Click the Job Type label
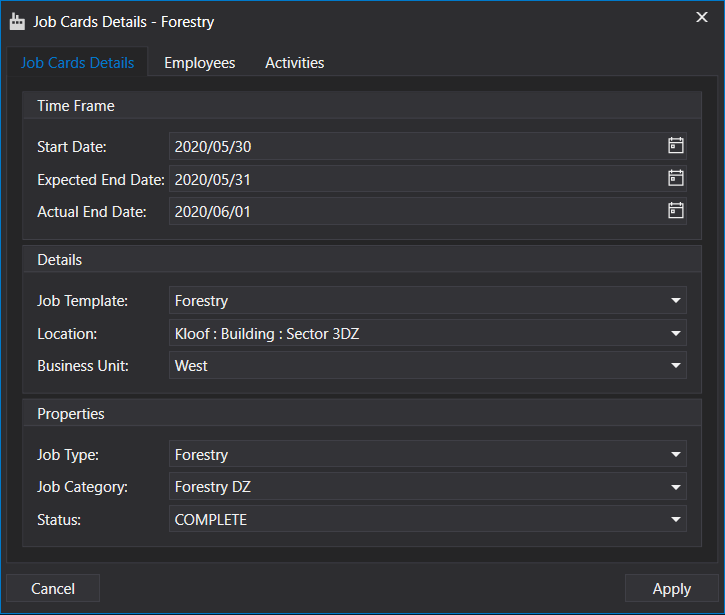 tap(68, 455)
